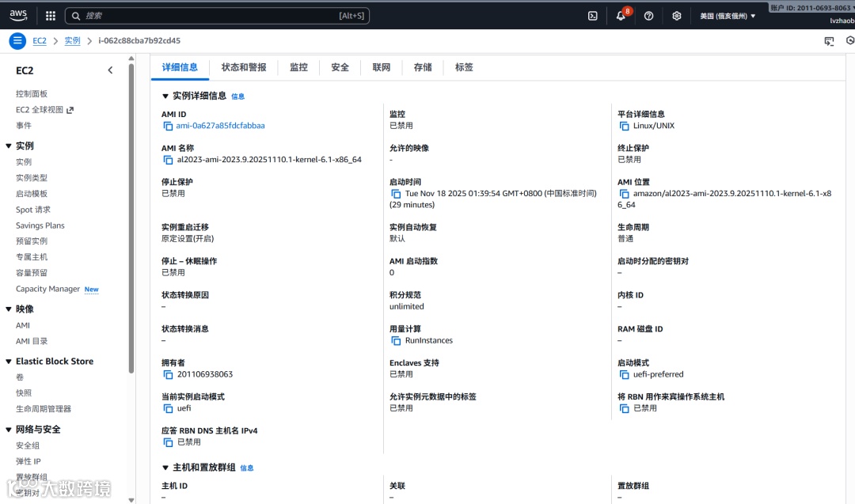The image size is (855, 504).
Task: Click the sidebar scroll up arrow
Action: click(131, 58)
